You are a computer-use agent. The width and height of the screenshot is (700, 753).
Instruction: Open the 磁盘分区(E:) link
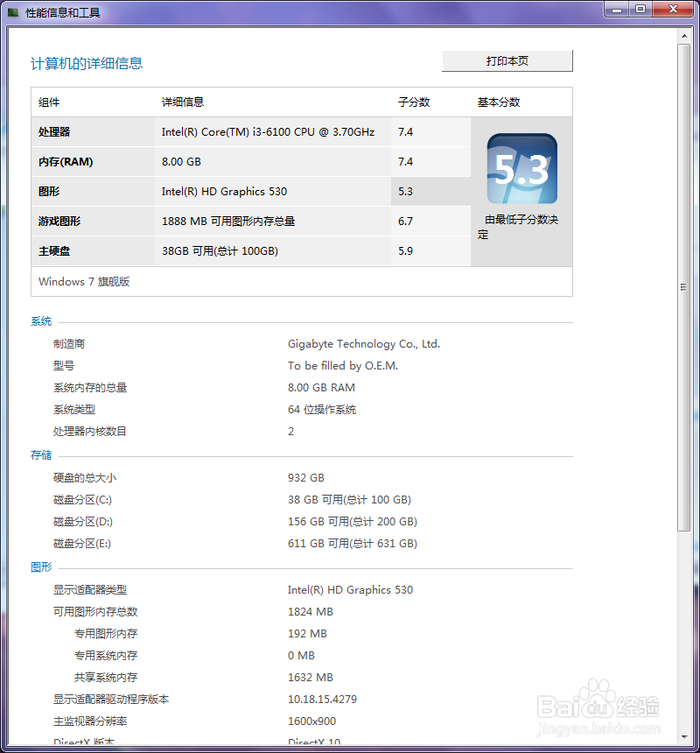point(83,543)
